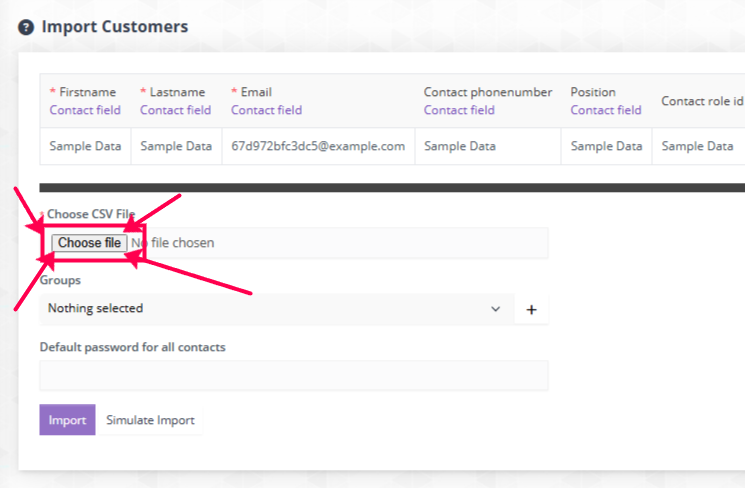The width and height of the screenshot is (745, 488).
Task: Click the Choose file button
Action: [89, 243]
